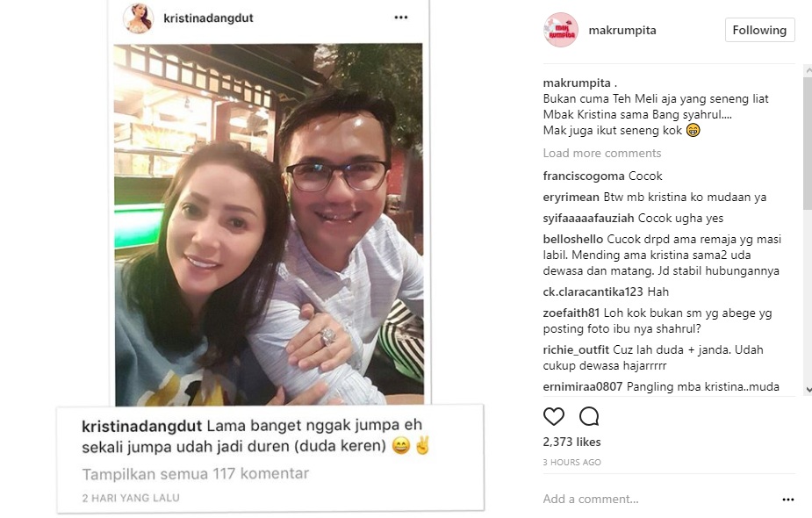Screen dimensions: 812x518
Task: Open the makrumpita profile avatar
Action: pyautogui.click(x=561, y=30)
